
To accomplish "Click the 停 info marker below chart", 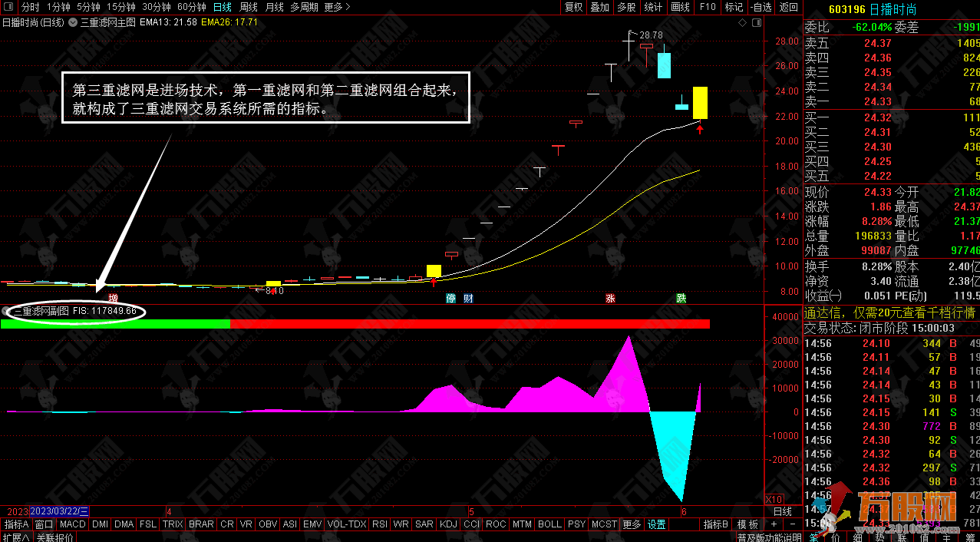I will [x=451, y=298].
